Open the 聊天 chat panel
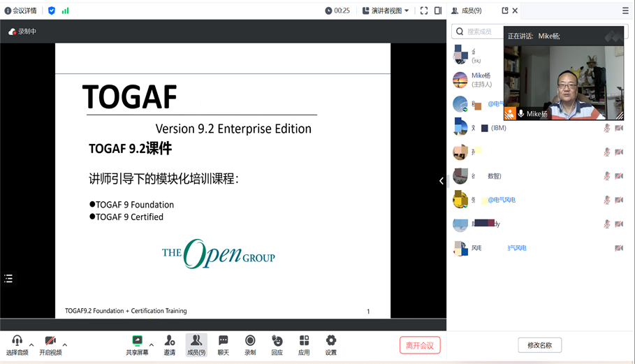Image resolution: width=635 pixels, height=364 pixels. pos(223,345)
